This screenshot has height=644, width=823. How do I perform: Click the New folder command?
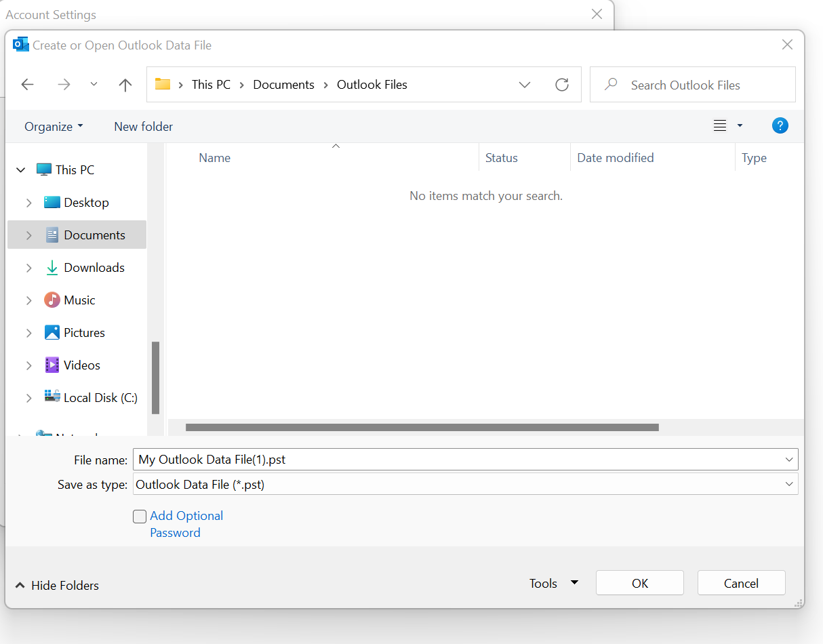click(x=143, y=126)
